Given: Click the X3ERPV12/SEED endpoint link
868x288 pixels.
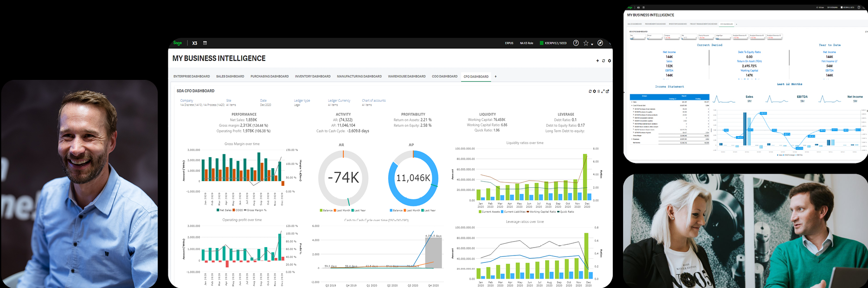Looking at the screenshot, I should pyautogui.click(x=555, y=43).
